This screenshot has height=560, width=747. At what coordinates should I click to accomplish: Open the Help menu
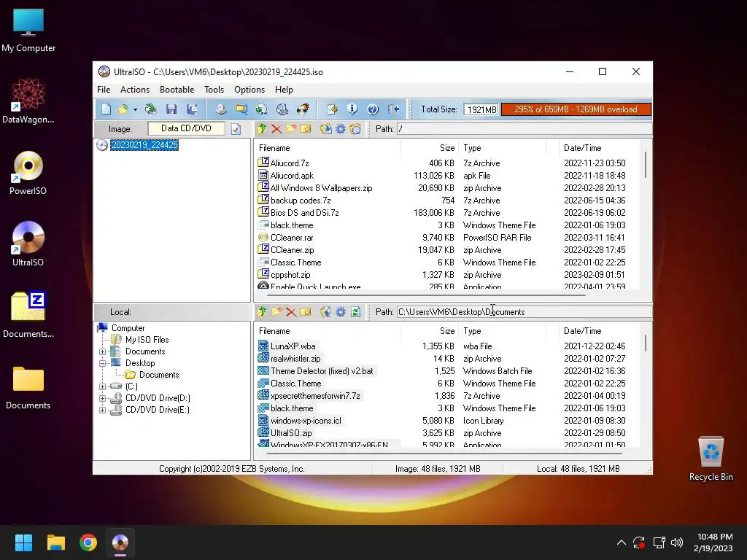click(284, 90)
